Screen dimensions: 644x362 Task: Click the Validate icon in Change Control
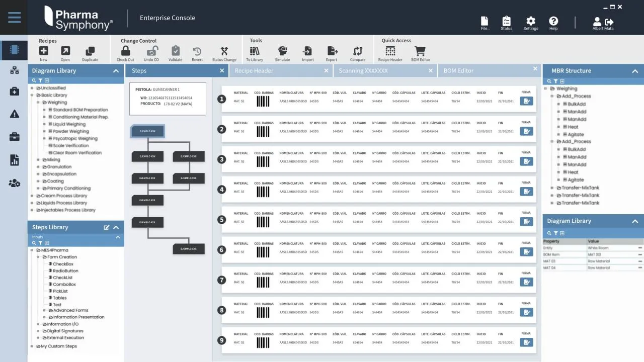(x=175, y=51)
